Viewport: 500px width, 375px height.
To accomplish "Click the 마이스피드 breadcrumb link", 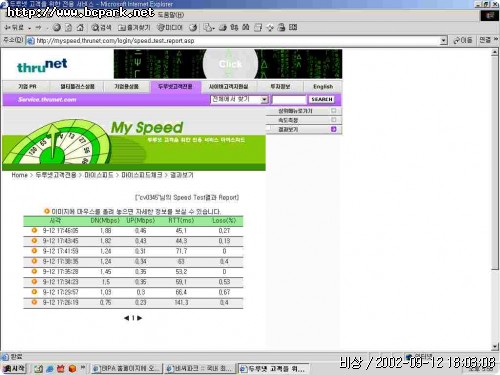I will coord(99,175).
